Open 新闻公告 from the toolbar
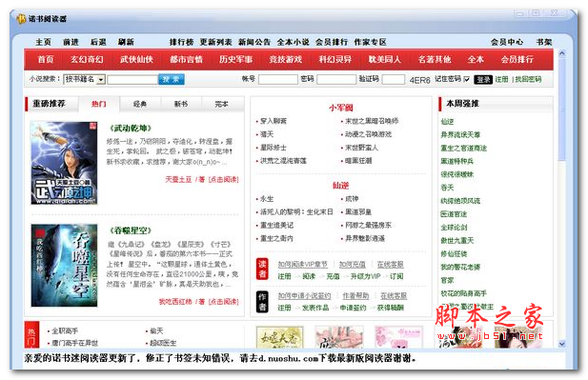Screen dimensions: 588x380 (x=254, y=42)
